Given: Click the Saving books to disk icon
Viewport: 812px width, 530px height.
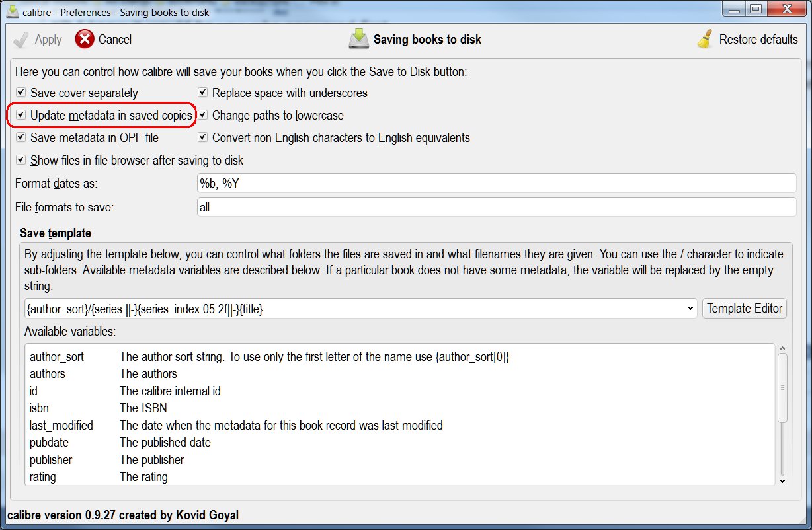Looking at the screenshot, I should pos(358,39).
